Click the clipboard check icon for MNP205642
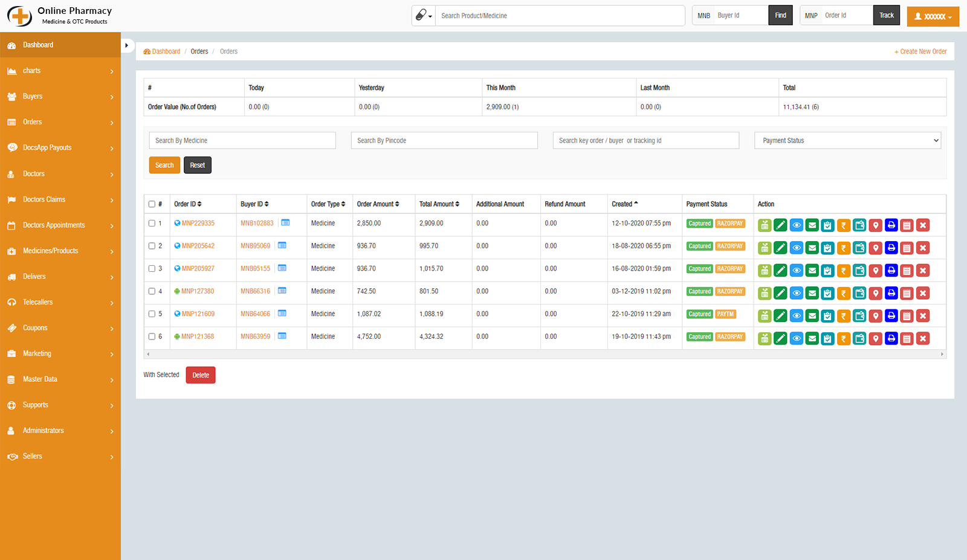The image size is (967, 560). point(828,248)
